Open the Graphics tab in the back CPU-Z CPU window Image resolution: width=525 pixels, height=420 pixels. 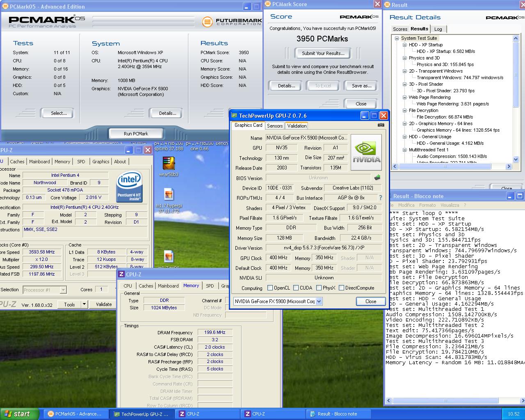point(100,162)
